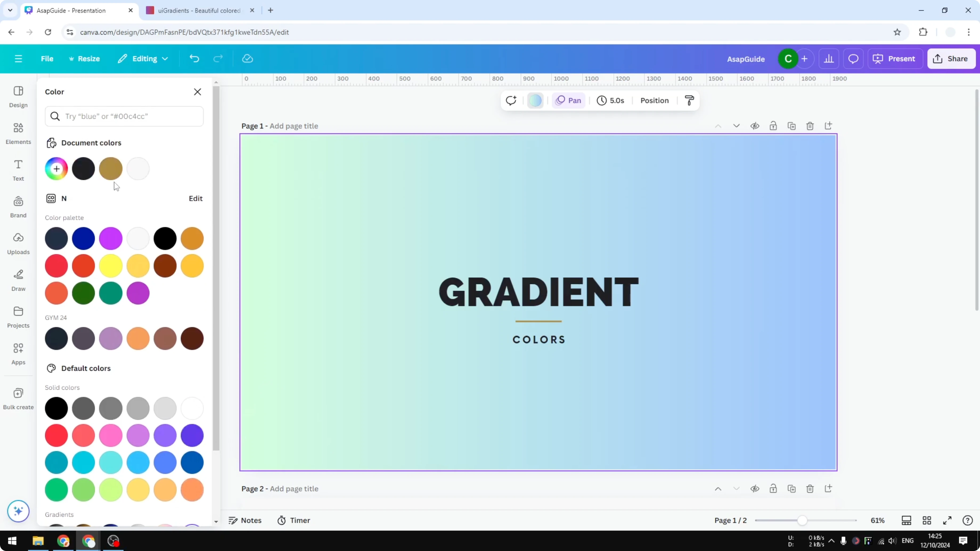The width and height of the screenshot is (980, 551).
Task: Expand Page 2 with the chevron arrow
Action: point(737,489)
